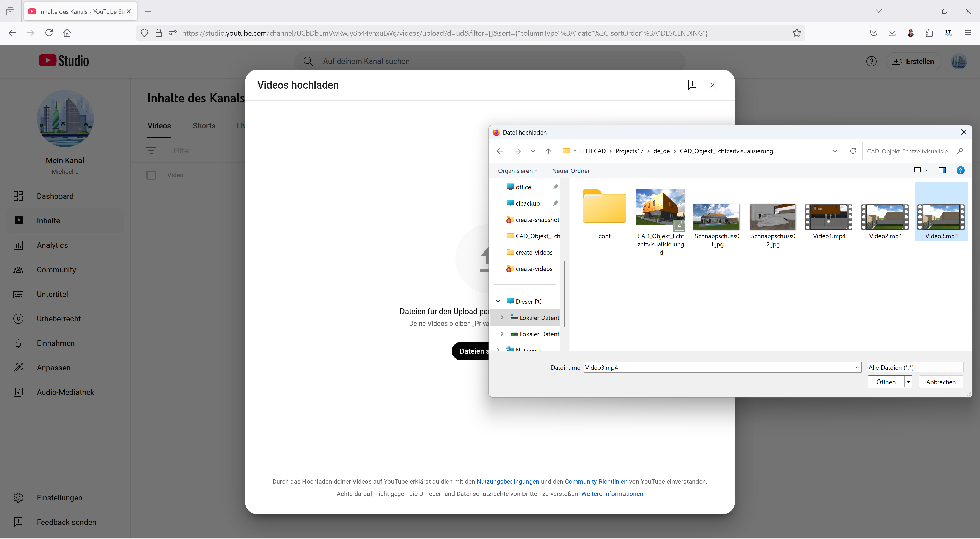Click the up-one-folder arrow in file dialog
980x539 pixels.
(x=548, y=151)
